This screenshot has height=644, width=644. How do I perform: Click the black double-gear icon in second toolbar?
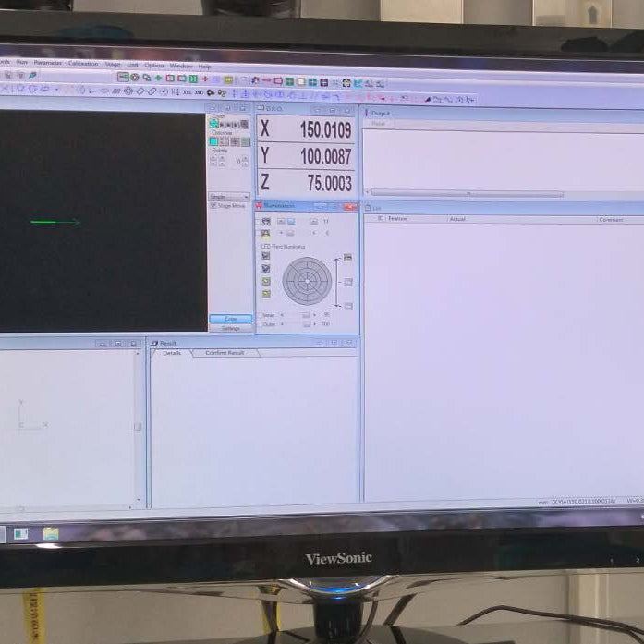click(211, 92)
